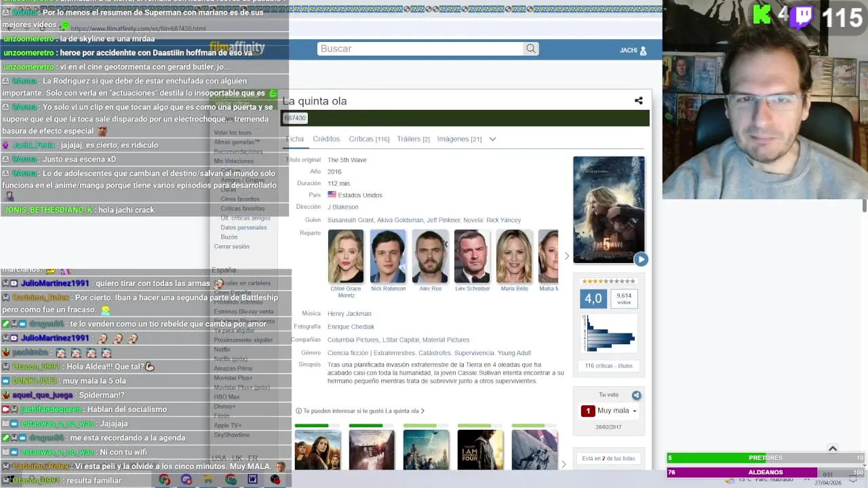Screen dimensions: 868x488
Task: Click the page scrollbar on the right edge
Action: coord(865,206)
